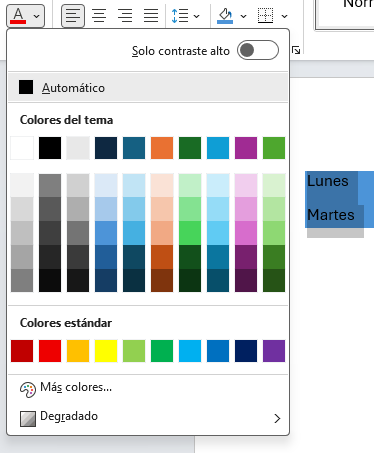
Task: Click the font color A icon
Action: point(18,16)
